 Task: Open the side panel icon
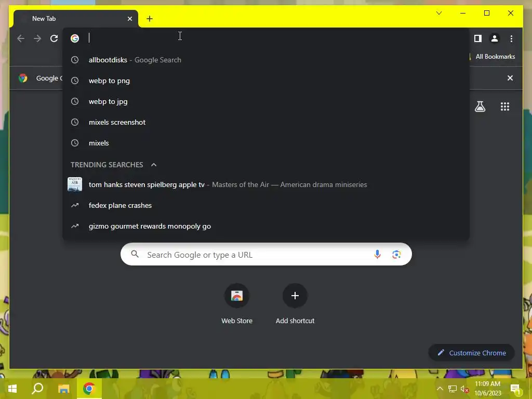click(x=478, y=38)
